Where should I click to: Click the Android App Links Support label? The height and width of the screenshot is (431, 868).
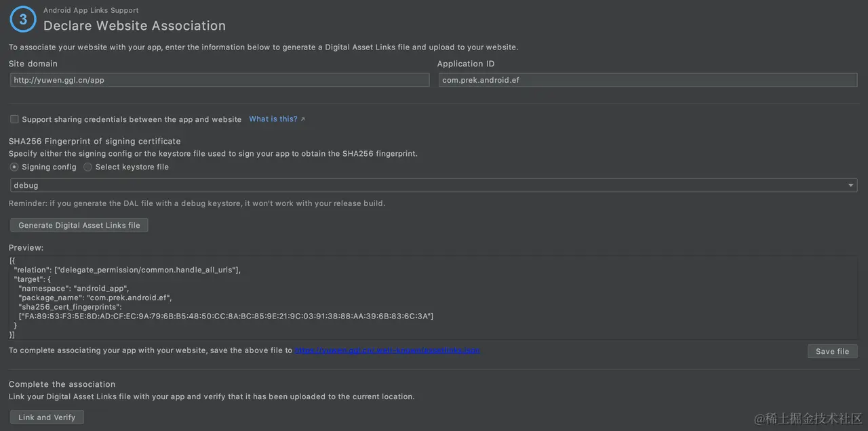91,10
